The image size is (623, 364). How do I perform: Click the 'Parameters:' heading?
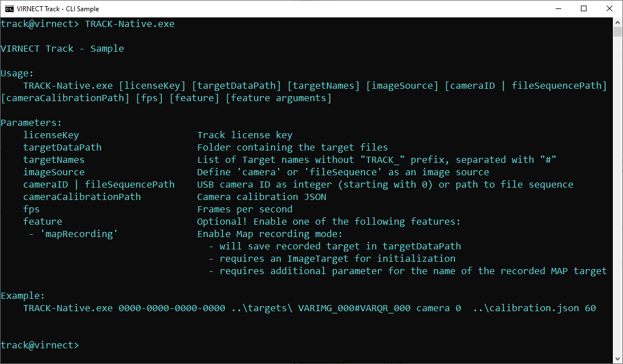tap(31, 123)
